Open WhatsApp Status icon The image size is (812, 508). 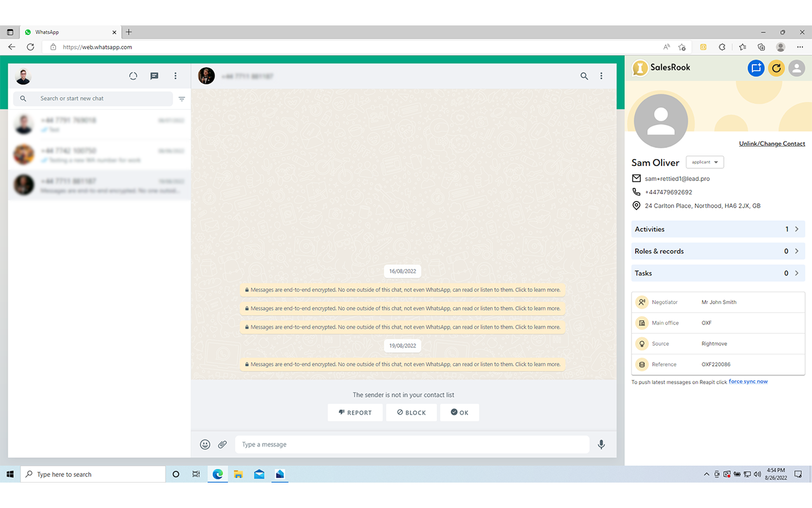[133, 76]
